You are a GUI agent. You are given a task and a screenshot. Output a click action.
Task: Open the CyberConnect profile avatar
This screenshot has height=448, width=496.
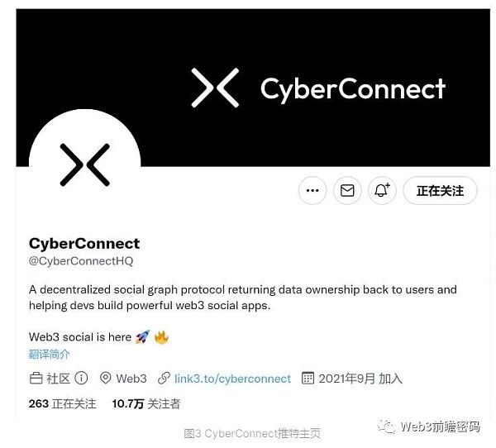coord(85,164)
